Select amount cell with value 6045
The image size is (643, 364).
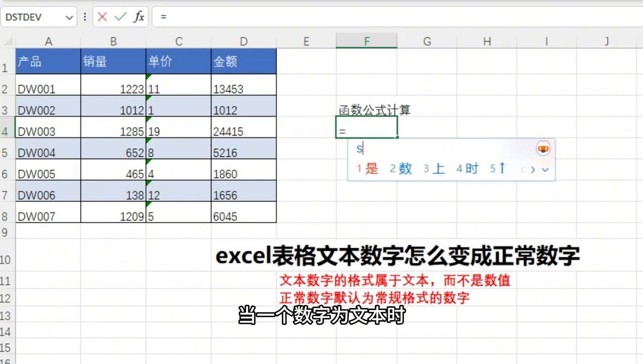point(244,212)
